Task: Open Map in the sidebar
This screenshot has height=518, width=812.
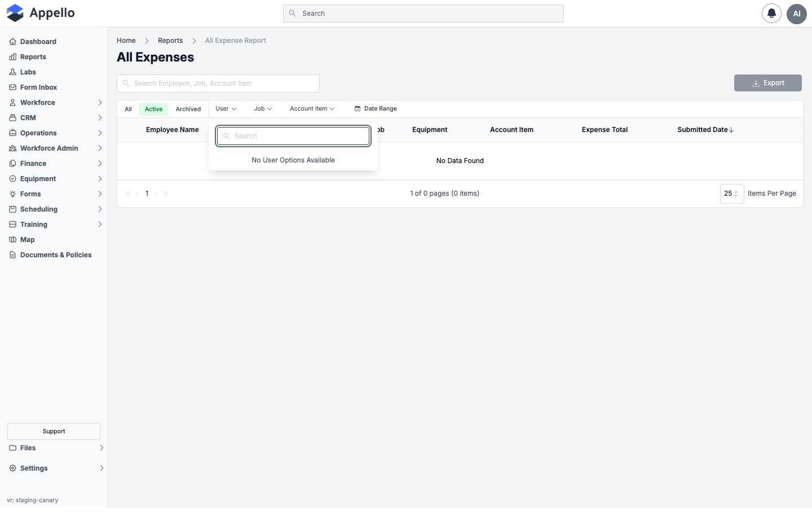Action: (x=27, y=240)
